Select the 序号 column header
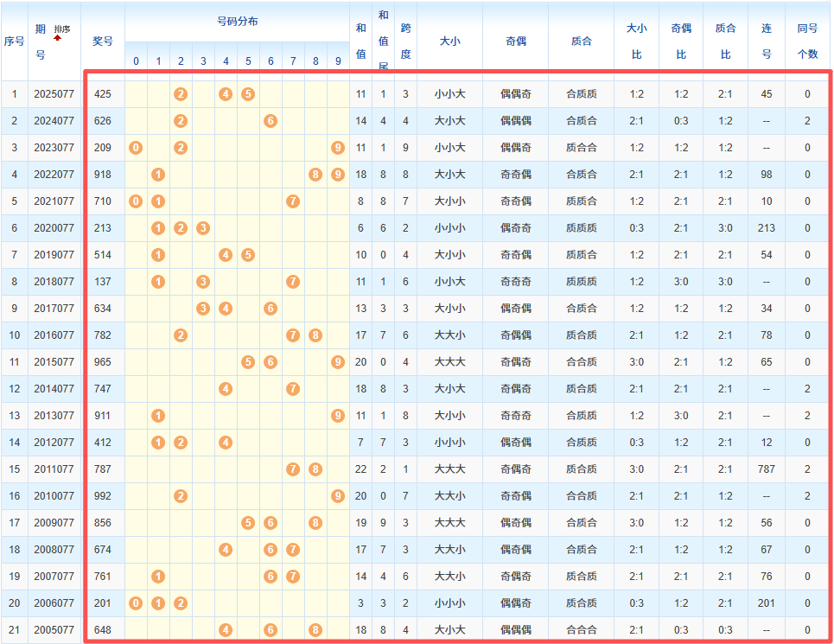The image size is (834, 644). (15, 41)
